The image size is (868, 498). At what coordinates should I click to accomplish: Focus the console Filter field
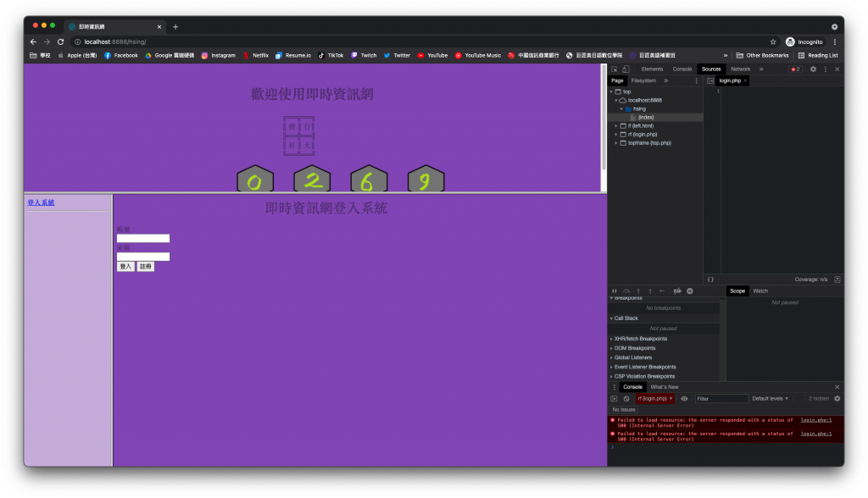click(x=722, y=399)
